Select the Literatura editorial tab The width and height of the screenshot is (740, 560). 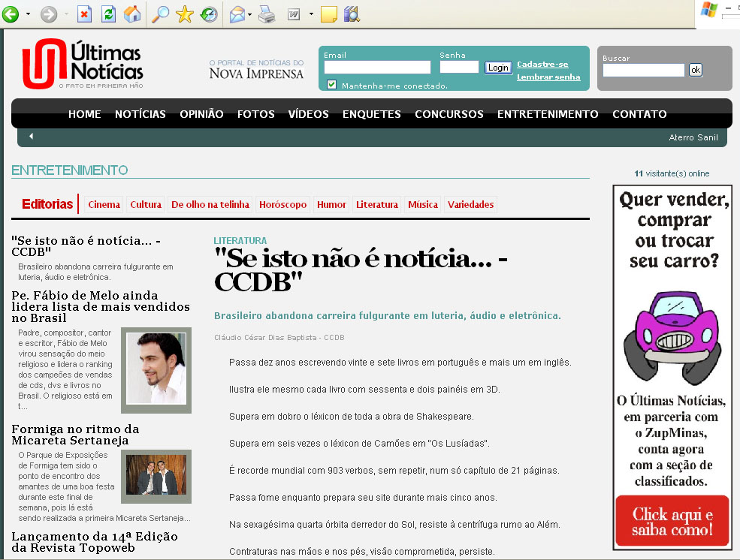tap(376, 204)
